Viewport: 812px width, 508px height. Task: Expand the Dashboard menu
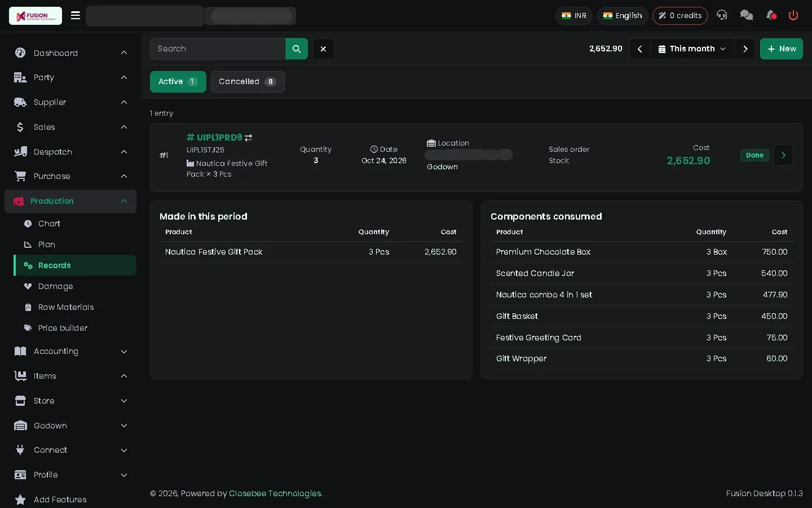click(x=70, y=53)
